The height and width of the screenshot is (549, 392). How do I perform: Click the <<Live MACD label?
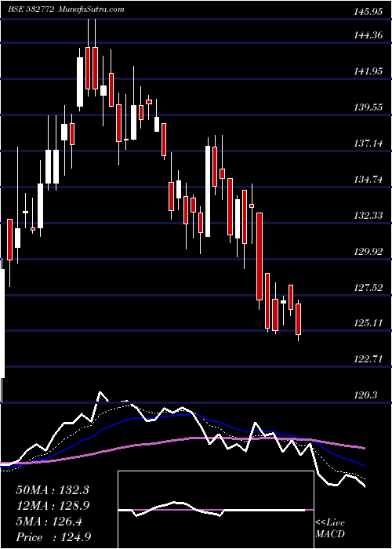(x=330, y=529)
